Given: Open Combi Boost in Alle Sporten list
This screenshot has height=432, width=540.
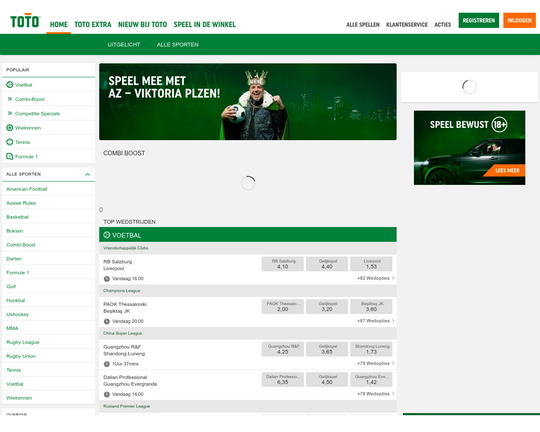Looking at the screenshot, I should (x=49, y=245).
